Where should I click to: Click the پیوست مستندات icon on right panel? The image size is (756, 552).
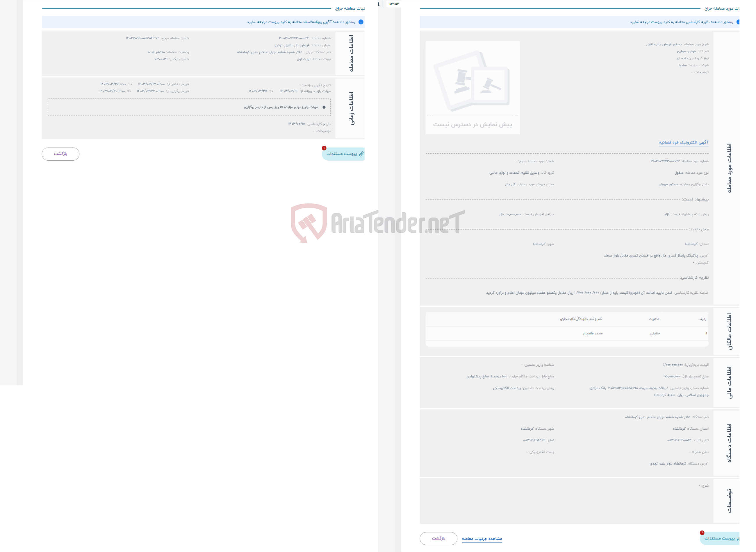(x=723, y=538)
